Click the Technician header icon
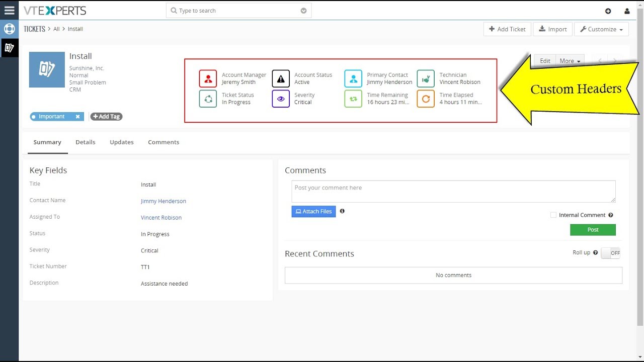The image size is (644, 362). click(426, 78)
